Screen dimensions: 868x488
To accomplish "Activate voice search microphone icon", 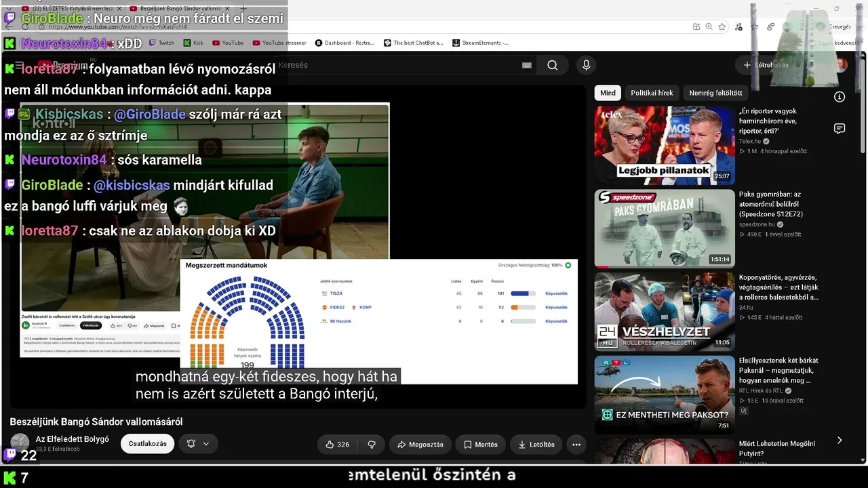I will (x=587, y=65).
